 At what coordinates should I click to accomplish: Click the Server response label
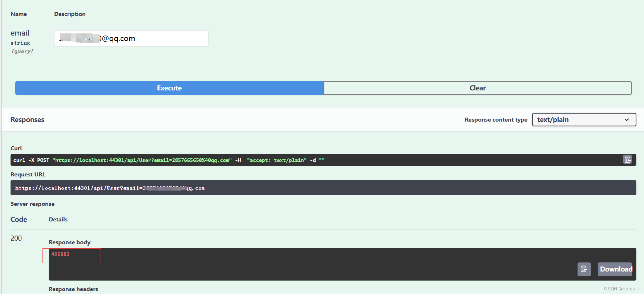click(x=32, y=204)
